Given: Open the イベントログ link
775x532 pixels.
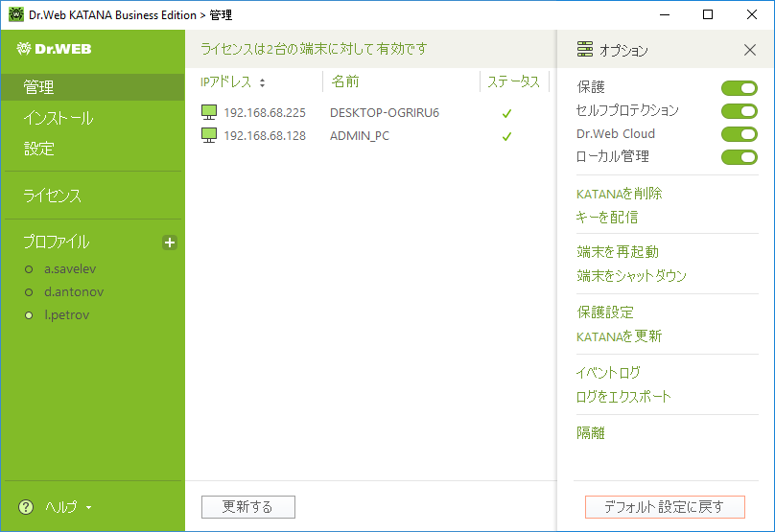Looking at the screenshot, I should click(608, 373).
